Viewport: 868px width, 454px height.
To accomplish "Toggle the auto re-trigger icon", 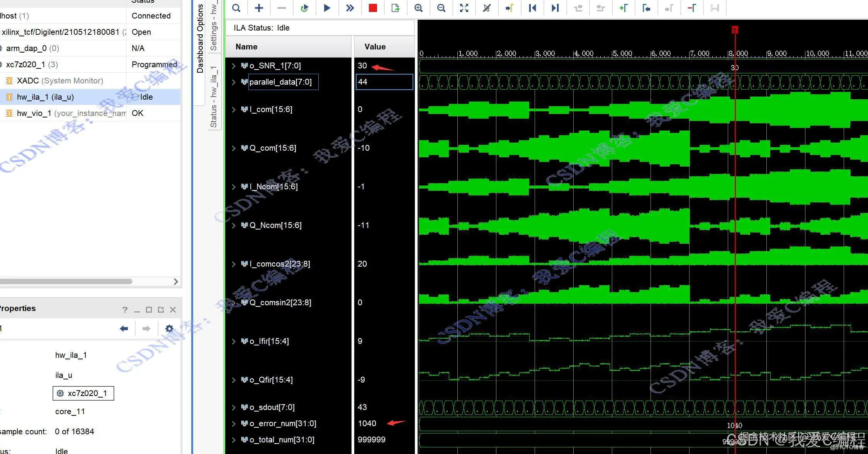I will click(x=304, y=8).
